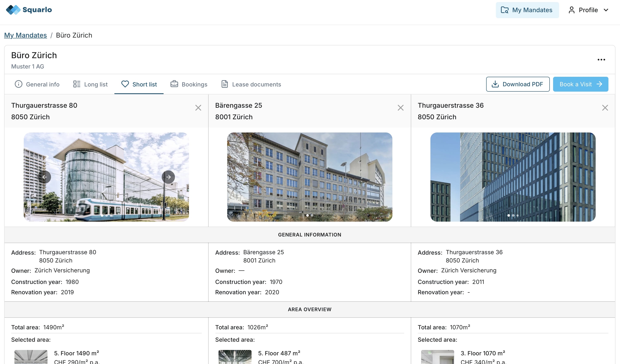Open the three-dots mandate options menu
The width and height of the screenshot is (620, 364).
click(601, 60)
